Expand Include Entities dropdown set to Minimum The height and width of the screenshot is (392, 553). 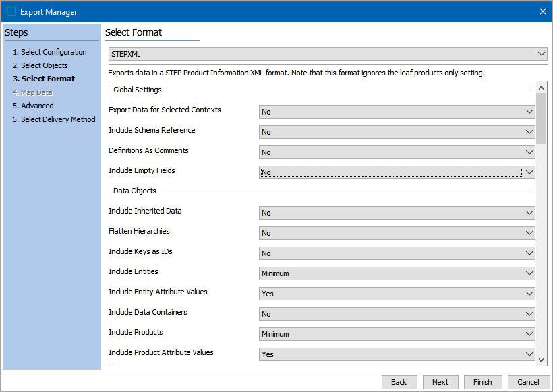(397, 273)
